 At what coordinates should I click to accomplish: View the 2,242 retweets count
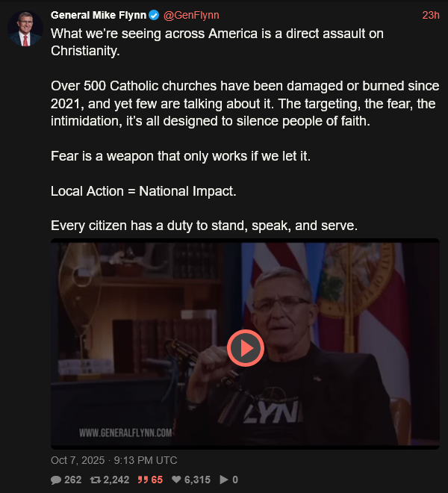tap(116, 480)
